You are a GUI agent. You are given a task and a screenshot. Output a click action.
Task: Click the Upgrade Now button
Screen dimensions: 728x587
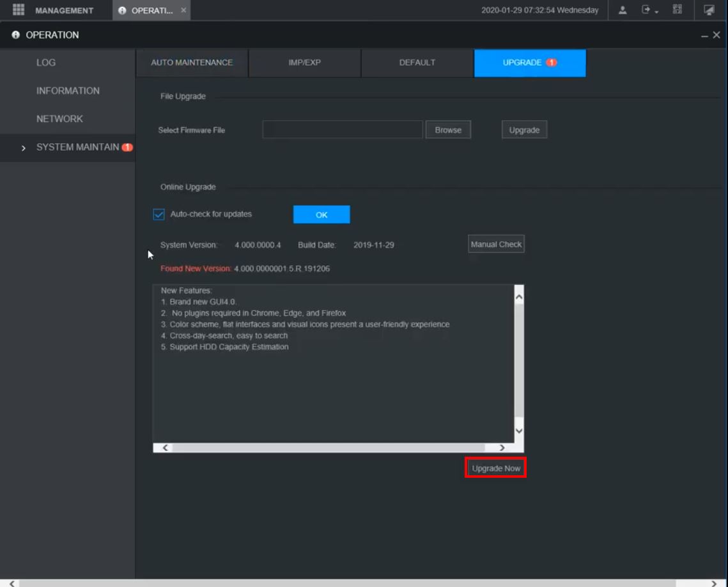[496, 468]
